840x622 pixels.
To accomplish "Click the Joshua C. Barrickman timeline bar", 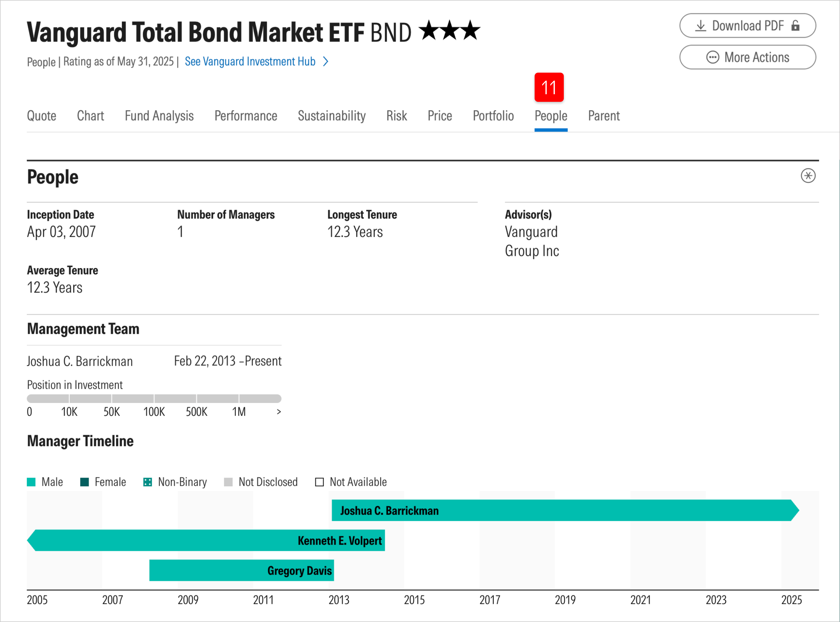I will point(565,510).
